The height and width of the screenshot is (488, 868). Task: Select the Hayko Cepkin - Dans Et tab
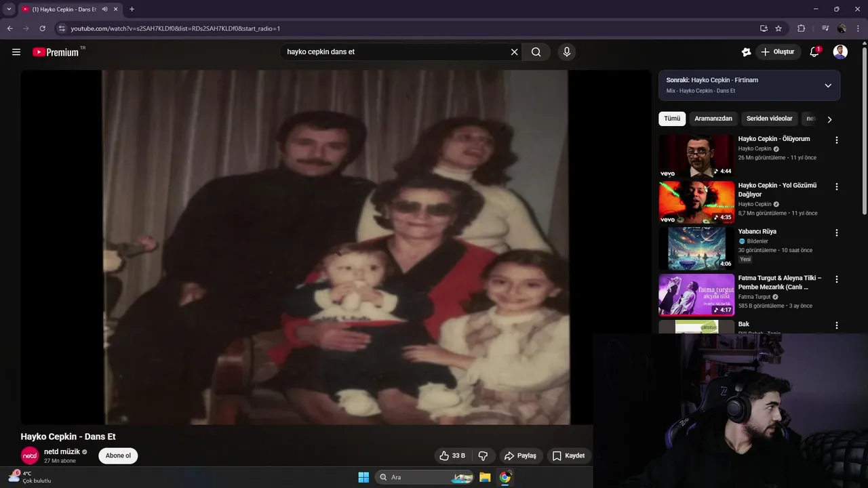coord(64,9)
